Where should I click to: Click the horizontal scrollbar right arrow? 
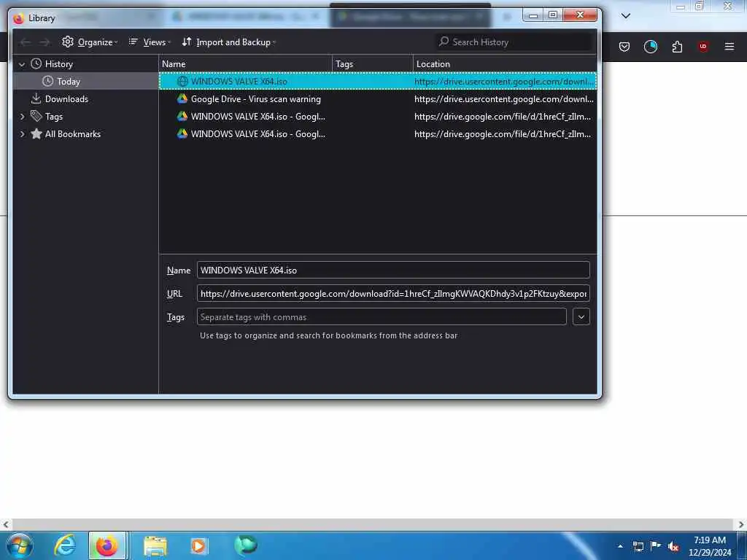(741, 524)
